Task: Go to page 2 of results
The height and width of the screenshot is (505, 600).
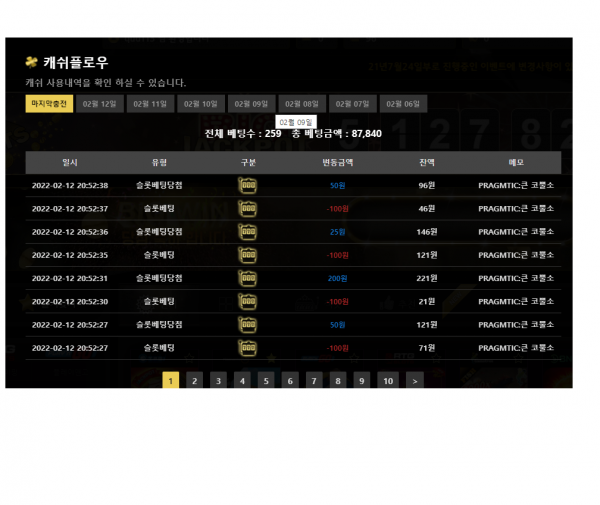Action: click(x=194, y=380)
